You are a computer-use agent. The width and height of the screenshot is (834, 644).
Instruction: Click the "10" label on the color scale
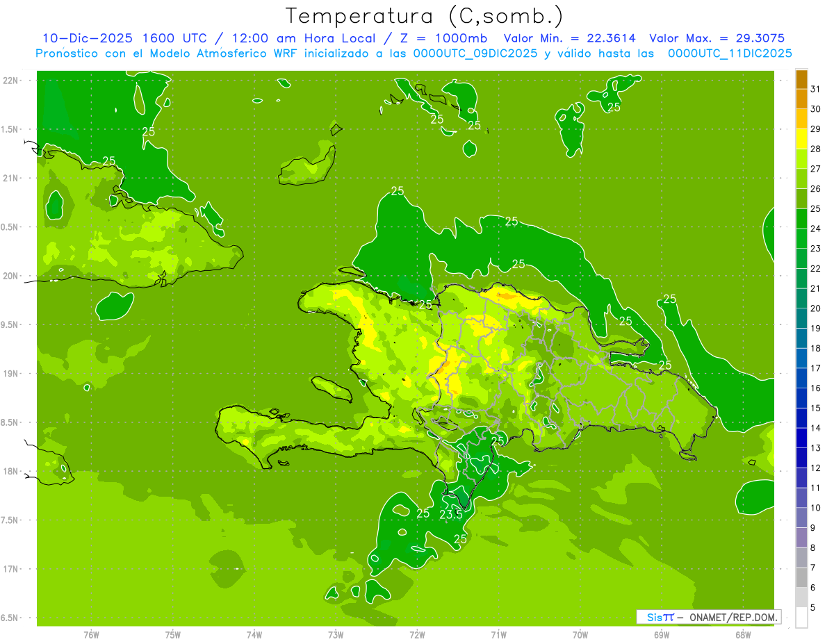[816, 508]
